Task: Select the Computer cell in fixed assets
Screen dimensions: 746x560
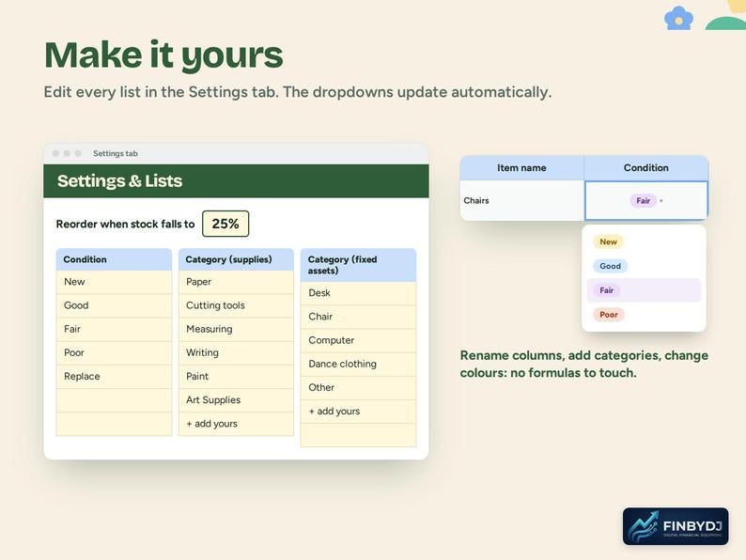Action: click(x=358, y=341)
